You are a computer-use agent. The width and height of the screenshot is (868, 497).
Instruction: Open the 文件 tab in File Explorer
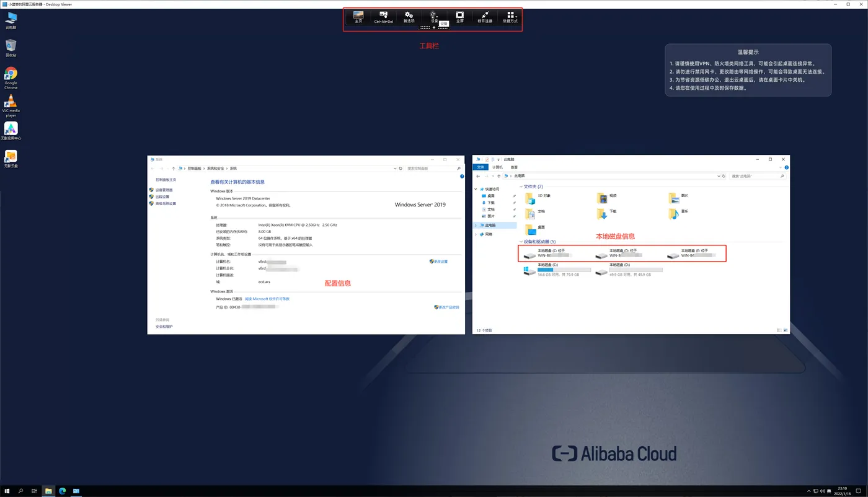(x=480, y=167)
